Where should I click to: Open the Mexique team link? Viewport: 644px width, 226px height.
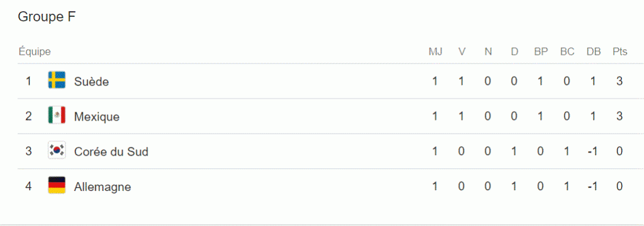click(97, 117)
